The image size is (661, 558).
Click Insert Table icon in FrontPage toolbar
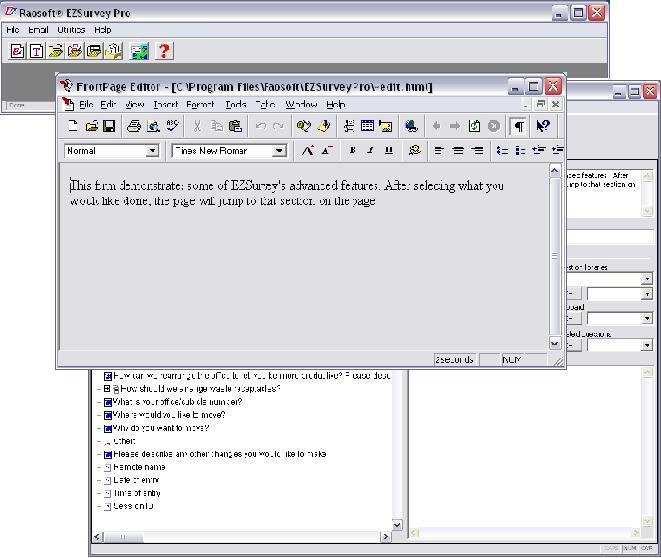pyautogui.click(x=367, y=126)
